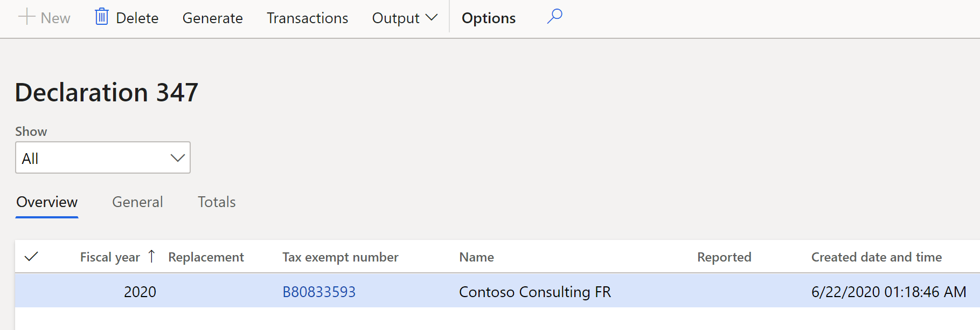980x330 pixels.
Task: Toggle the select-all checkmark in grid header
Action: [32, 256]
